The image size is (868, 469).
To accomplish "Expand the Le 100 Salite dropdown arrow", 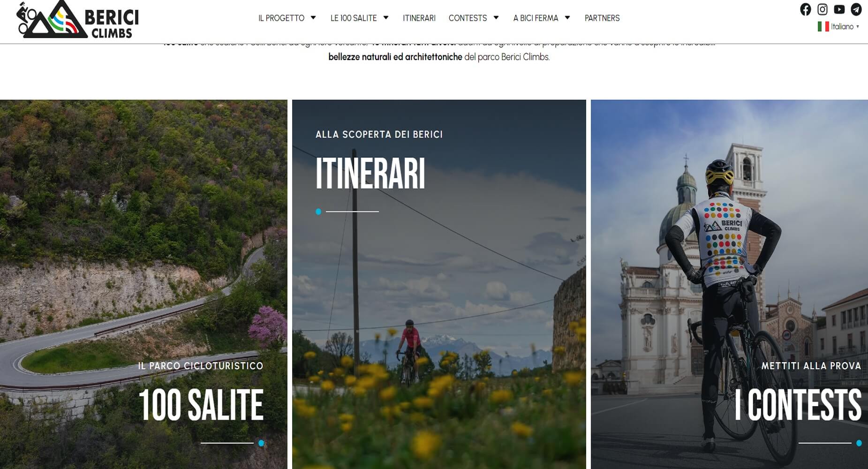I will (386, 18).
